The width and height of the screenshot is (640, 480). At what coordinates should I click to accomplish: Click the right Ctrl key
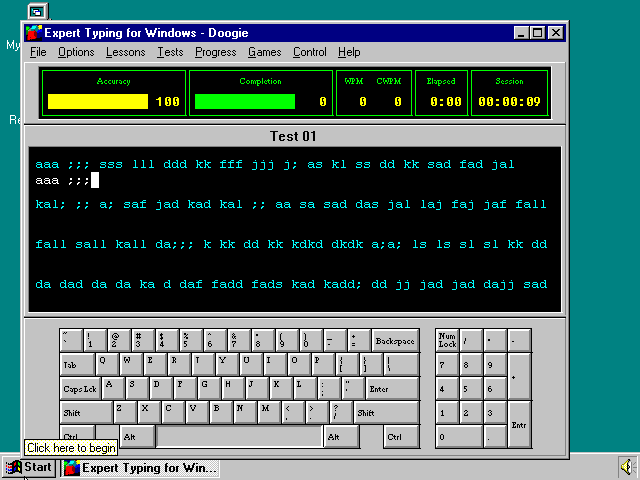tap(402, 437)
